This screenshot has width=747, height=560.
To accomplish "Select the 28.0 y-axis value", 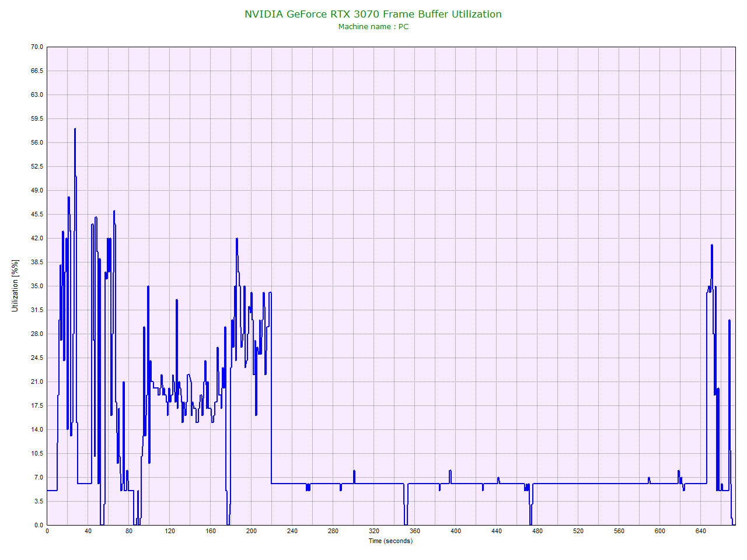I will pos(37,334).
